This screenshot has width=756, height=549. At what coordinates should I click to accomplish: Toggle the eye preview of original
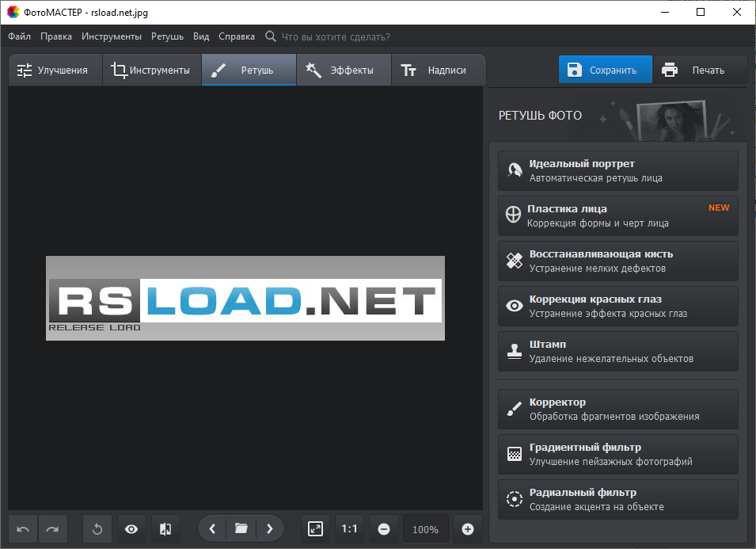[131, 529]
